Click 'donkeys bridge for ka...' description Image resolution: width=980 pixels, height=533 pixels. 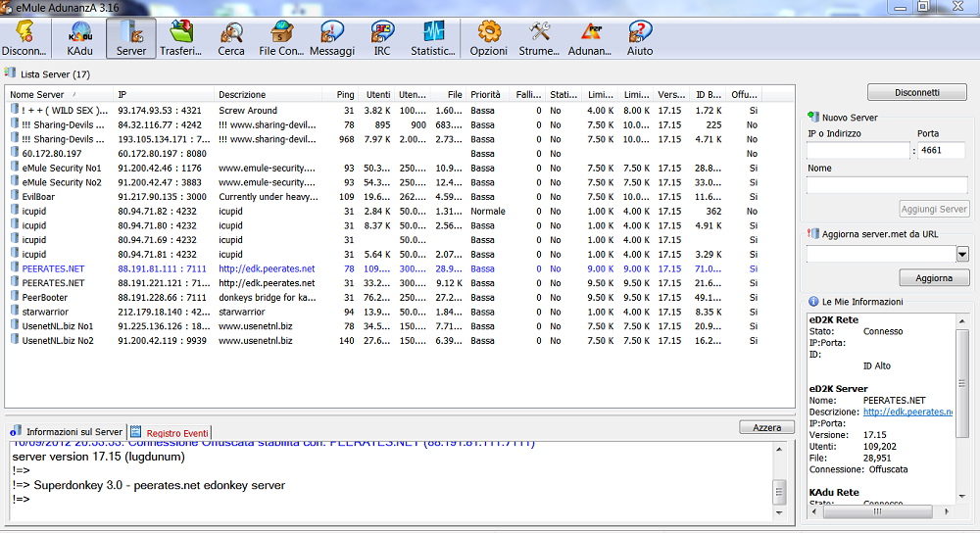point(268,298)
